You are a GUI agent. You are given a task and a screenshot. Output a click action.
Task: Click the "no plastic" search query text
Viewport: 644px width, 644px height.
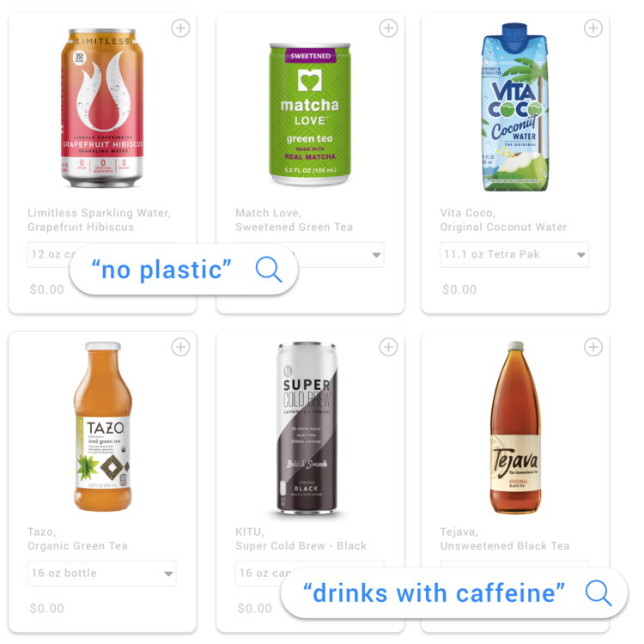click(x=161, y=270)
